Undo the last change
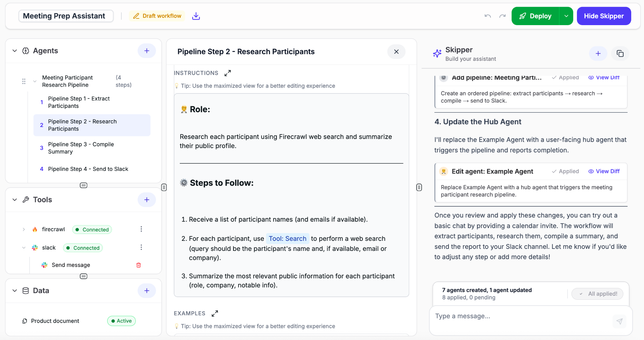 click(x=488, y=16)
